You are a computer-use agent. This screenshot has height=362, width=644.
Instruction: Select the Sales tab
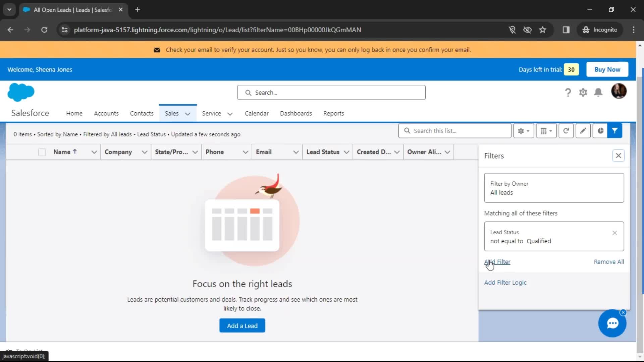tap(171, 113)
